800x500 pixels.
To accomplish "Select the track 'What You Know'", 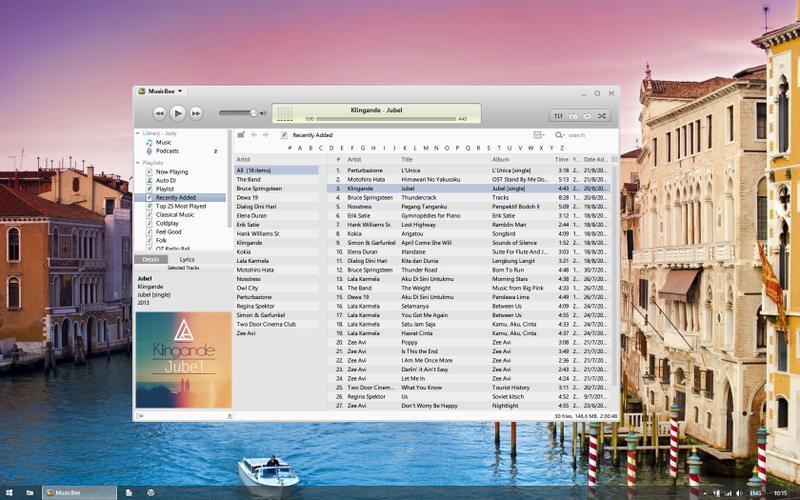I will (468, 387).
